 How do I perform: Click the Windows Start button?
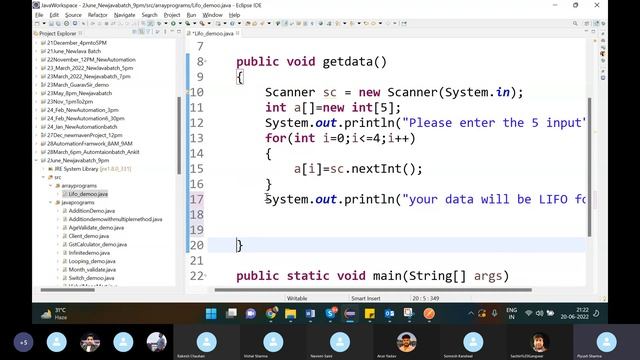[x=211, y=313]
